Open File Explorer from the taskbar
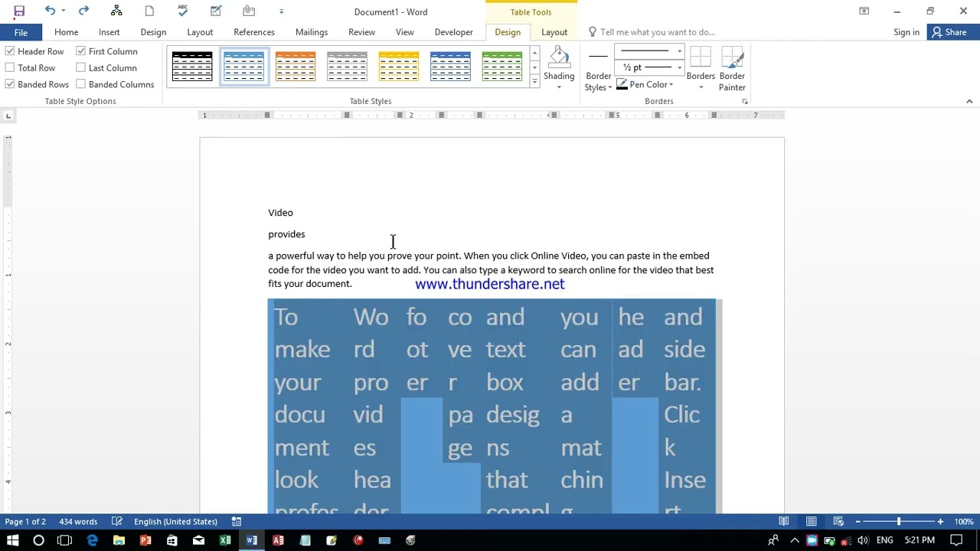Viewport: 980px width, 551px height. 119,540
